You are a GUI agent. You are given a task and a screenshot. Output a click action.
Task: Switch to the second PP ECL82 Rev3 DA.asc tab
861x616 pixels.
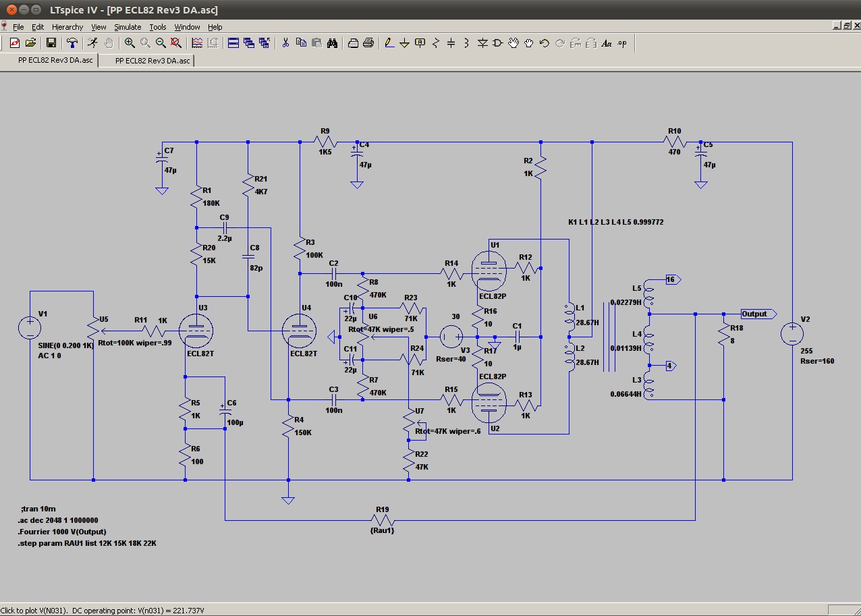point(147,61)
